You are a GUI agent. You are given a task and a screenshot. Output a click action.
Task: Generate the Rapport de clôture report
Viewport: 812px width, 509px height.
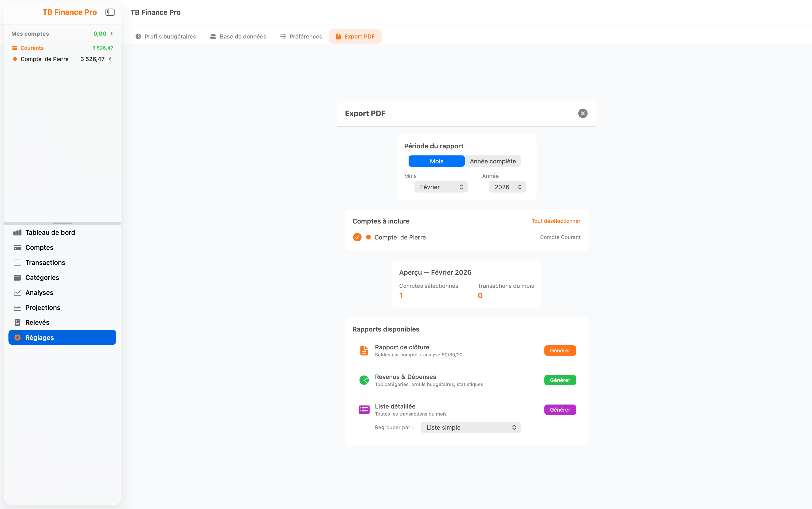[560, 351]
